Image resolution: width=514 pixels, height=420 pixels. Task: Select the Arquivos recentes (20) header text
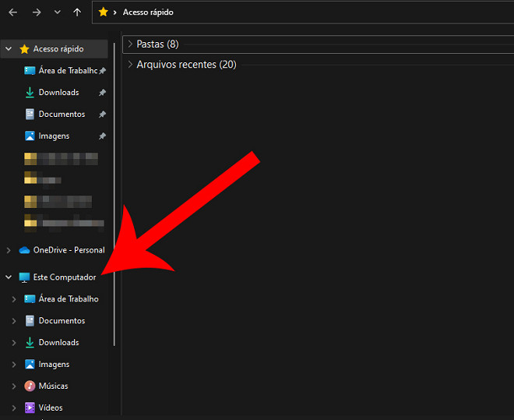187,64
